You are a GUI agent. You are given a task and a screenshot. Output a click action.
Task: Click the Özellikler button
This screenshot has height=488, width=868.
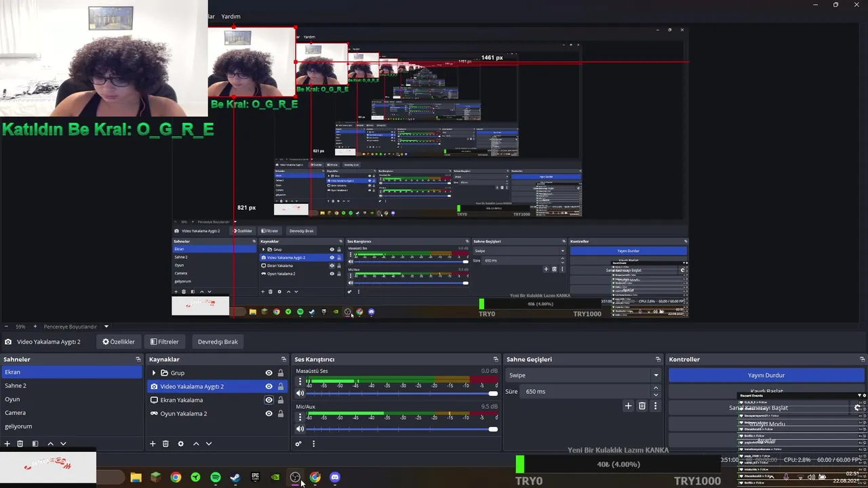pyautogui.click(x=119, y=342)
